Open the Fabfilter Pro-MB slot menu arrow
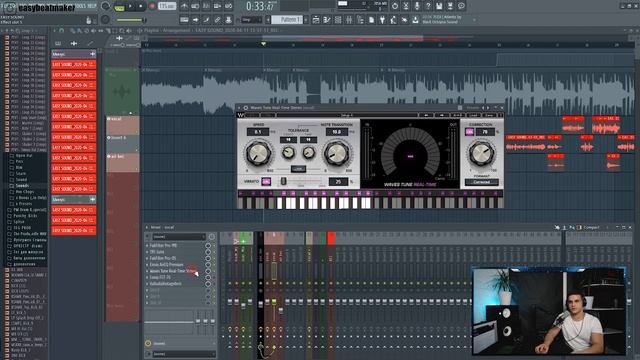Screen dimensions: 640x360 coord(147,246)
